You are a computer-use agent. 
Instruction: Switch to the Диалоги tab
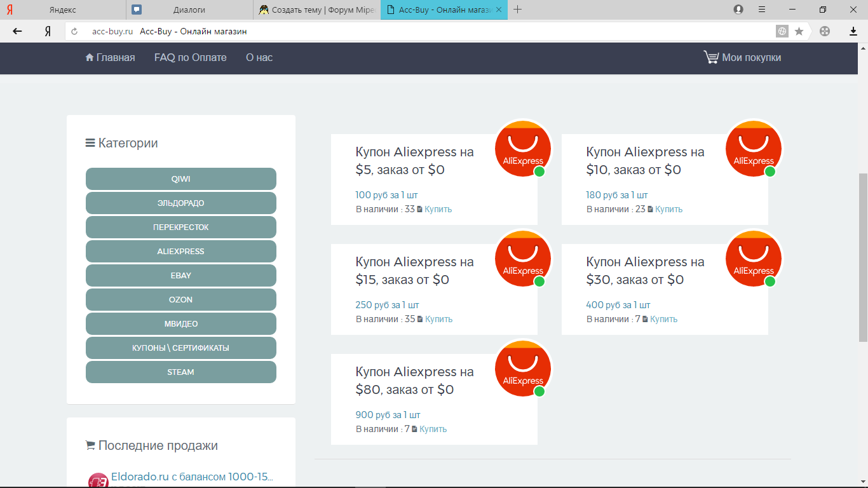(x=189, y=10)
